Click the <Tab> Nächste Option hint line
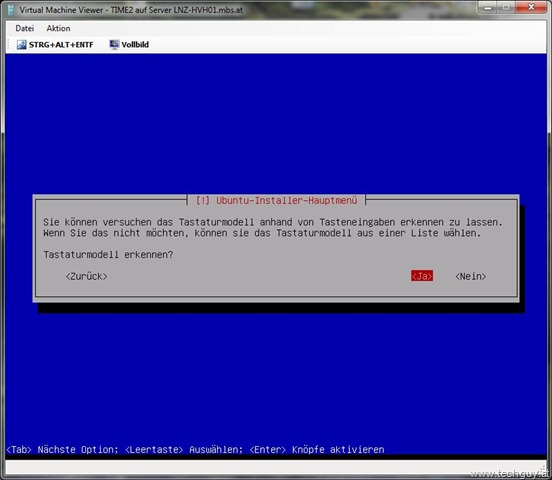This screenshot has width=552, height=480. (x=195, y=450)
